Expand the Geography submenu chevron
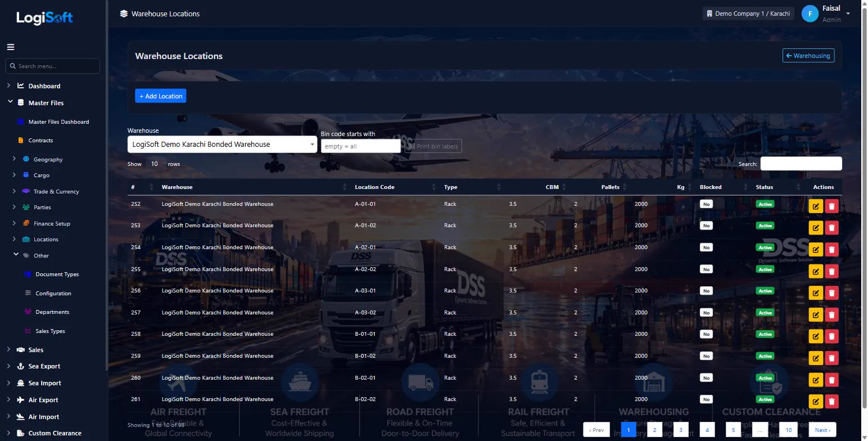Image resolution: width=868 pixels, height=441 pixels. pos(14,159)
